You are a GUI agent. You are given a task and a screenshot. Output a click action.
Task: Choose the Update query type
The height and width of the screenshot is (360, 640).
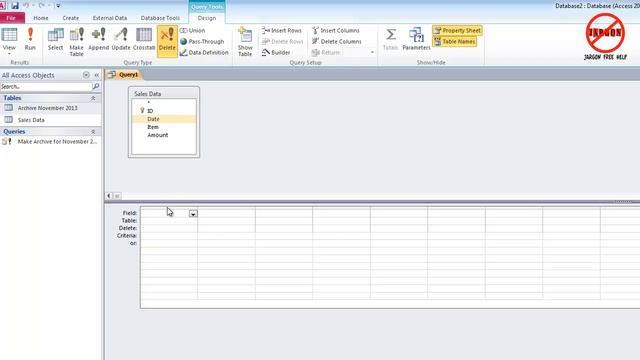point(121,39)
